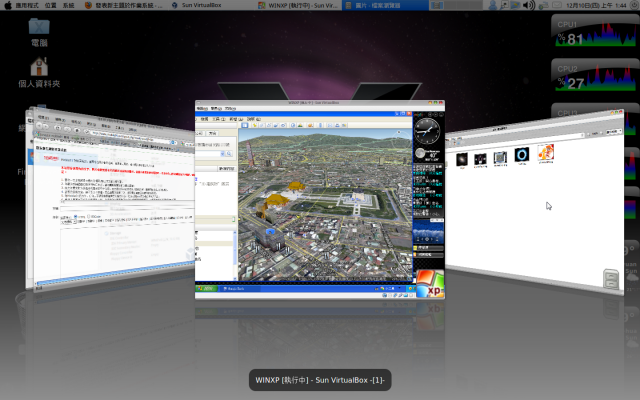Click the switcher label WINXP [執行中] - Sun VirtualBox
Viewport: 640px width, 400px height.
pos(320,380)
